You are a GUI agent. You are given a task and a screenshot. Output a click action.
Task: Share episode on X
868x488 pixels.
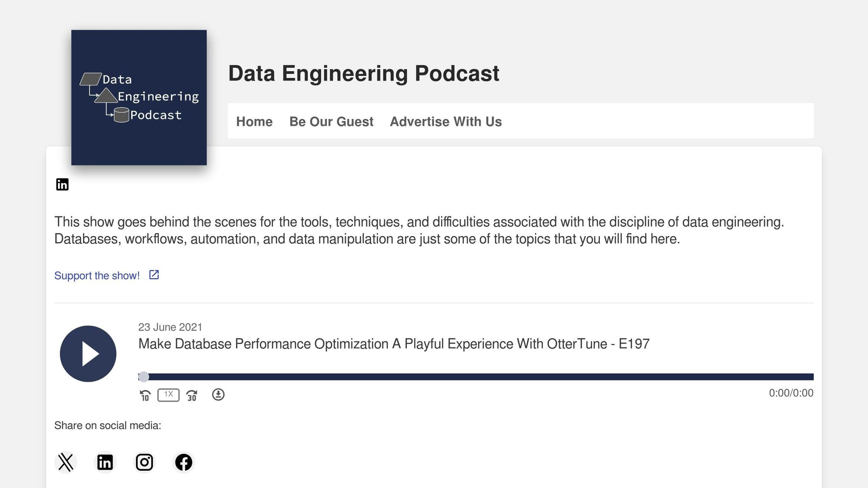tap(66, 462)
